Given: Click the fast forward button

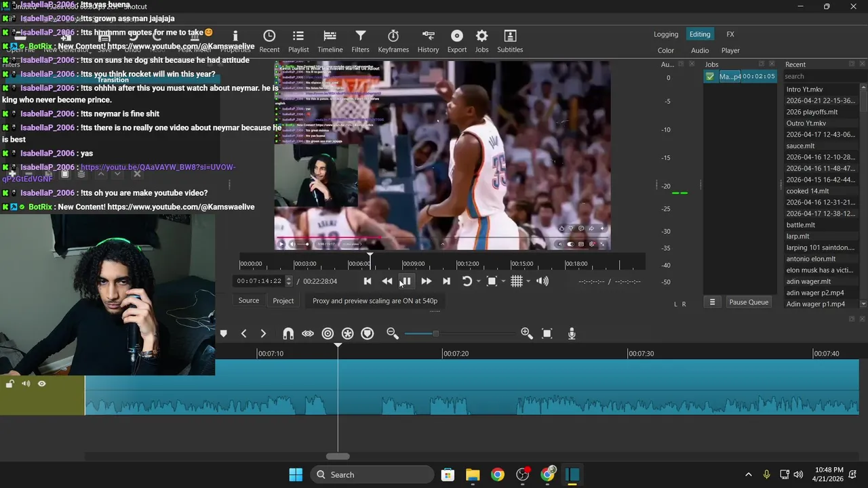Looking at the screenshot, I should pyautogui.click(x=426, y=281).
